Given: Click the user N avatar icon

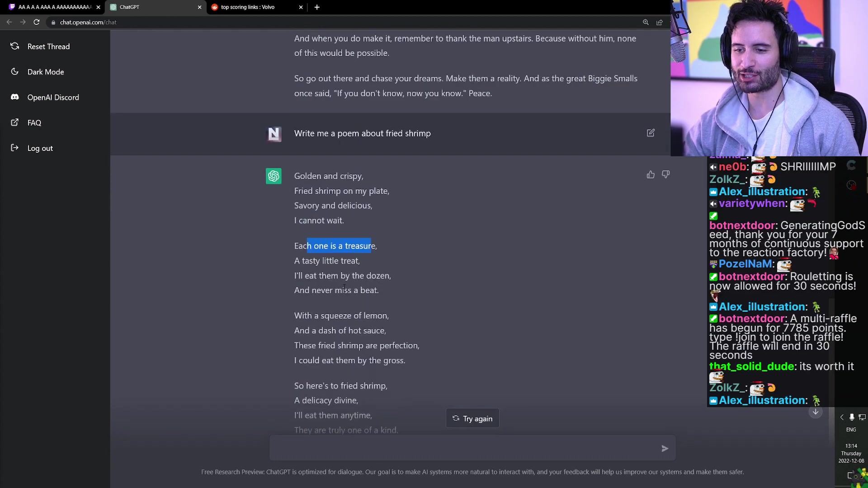Looking at the screenshot, I should (x=274, y=134).
